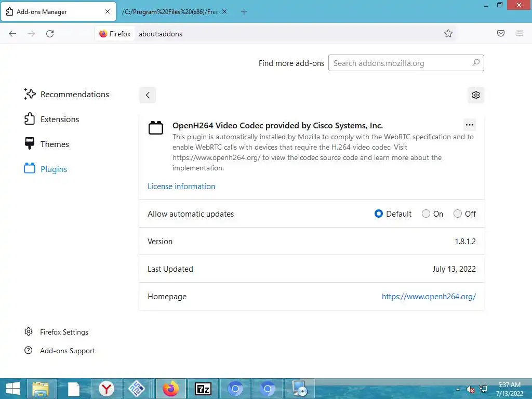The image size is (532, 399).
Task: Click the Firefox taskbar icon
Action: 170,389
